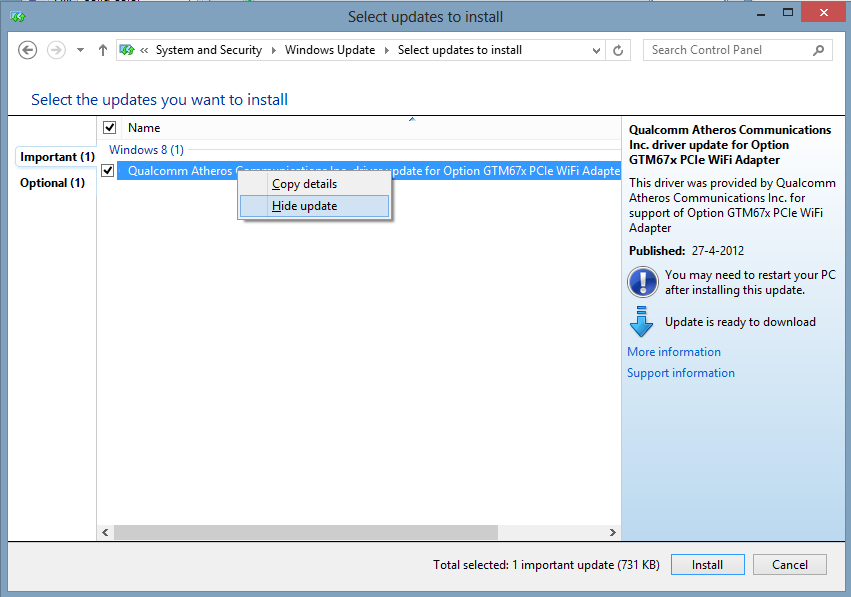Click the refresh button in address bar
This screenshot has height=597, width=851.
[x=618, y=50]
